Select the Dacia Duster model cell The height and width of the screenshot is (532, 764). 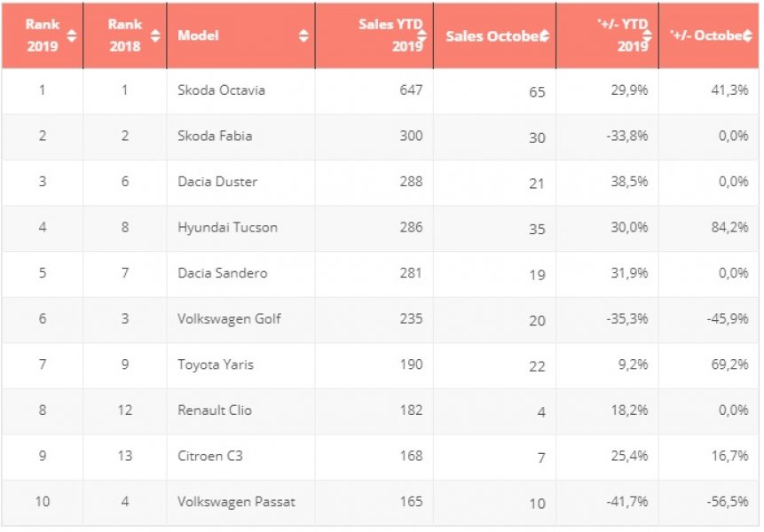(x=217, y=182)
